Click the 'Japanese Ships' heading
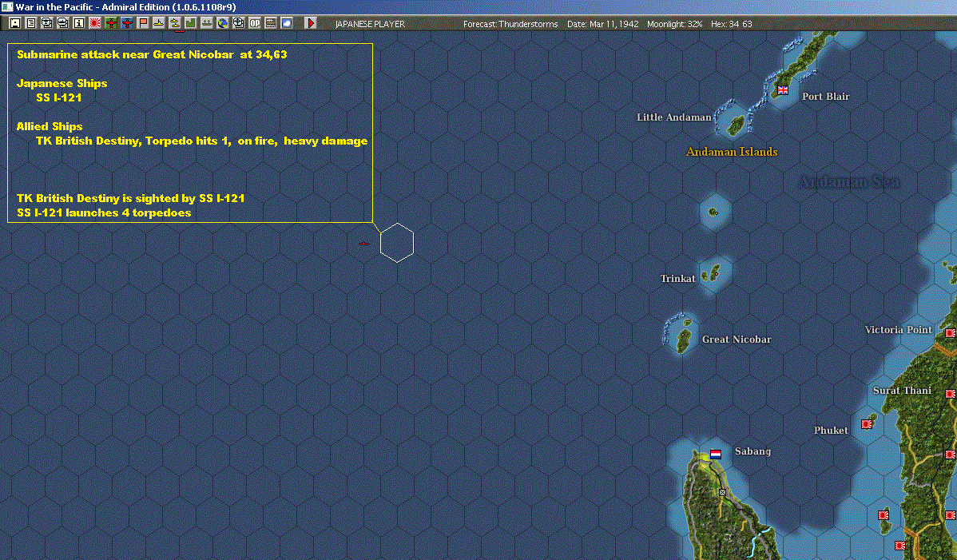 pos(62,84)
